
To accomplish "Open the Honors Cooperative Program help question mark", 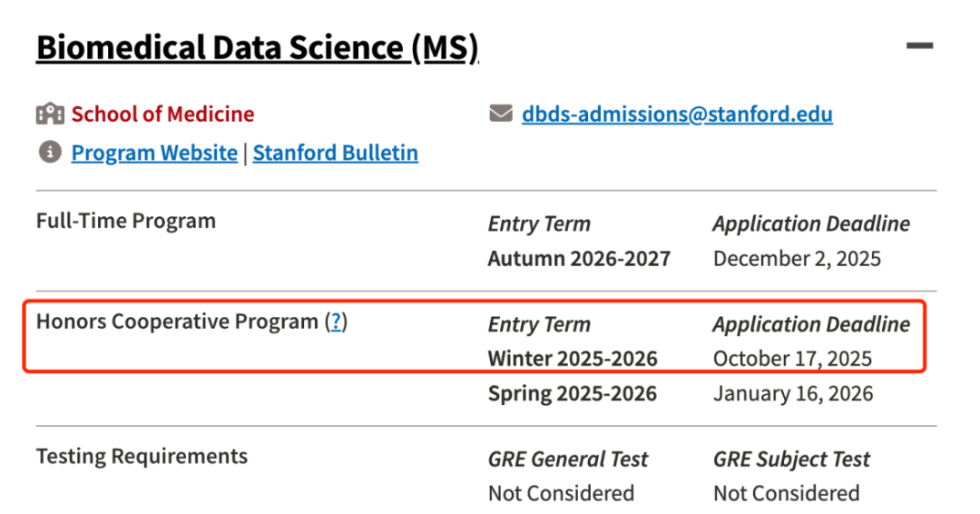I will (336, 321).
